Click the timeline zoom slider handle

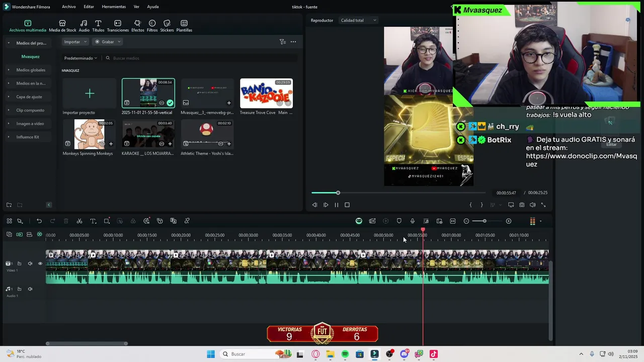point(485,221)
